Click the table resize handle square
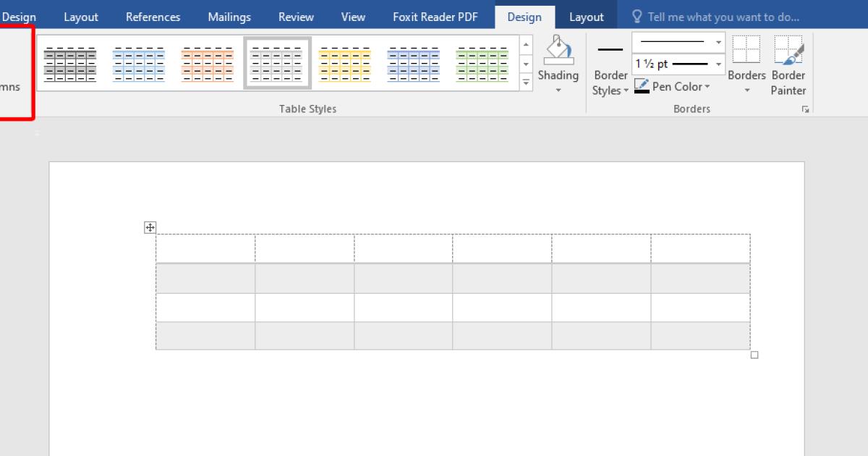This screenshot has height=456, width=868. tap(754, 355)
